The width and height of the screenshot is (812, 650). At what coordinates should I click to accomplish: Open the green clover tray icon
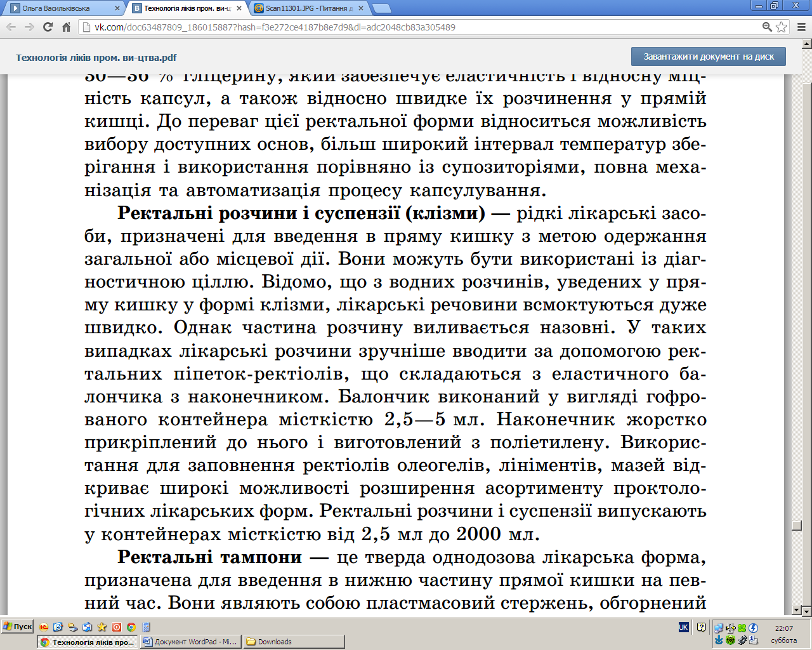742,628
